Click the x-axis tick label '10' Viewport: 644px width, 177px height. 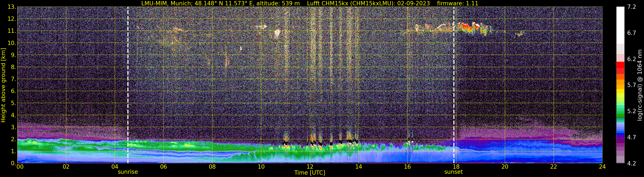[x=261, y=167]
